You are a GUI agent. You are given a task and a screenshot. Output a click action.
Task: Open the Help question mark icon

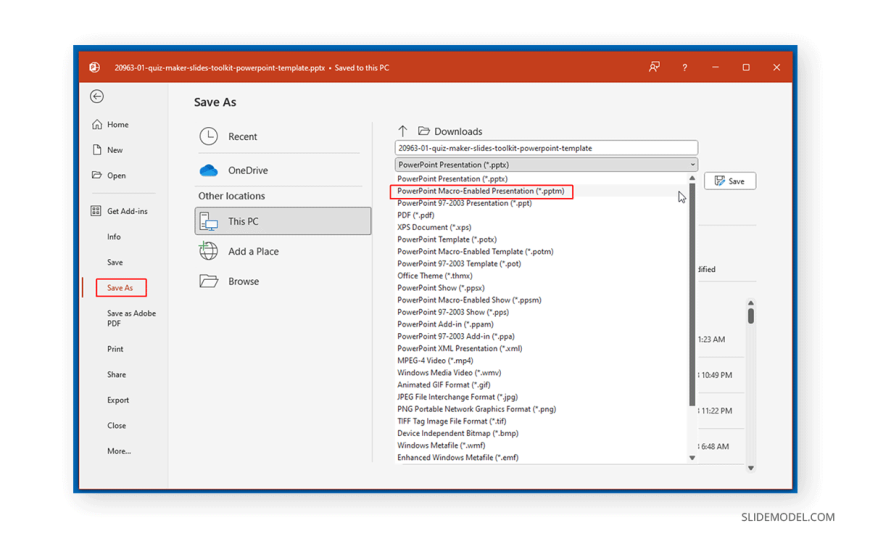[685, 67]
